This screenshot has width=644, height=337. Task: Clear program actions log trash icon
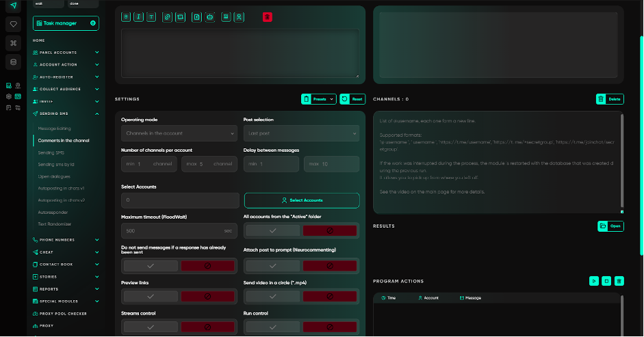(x=619, y=281)
